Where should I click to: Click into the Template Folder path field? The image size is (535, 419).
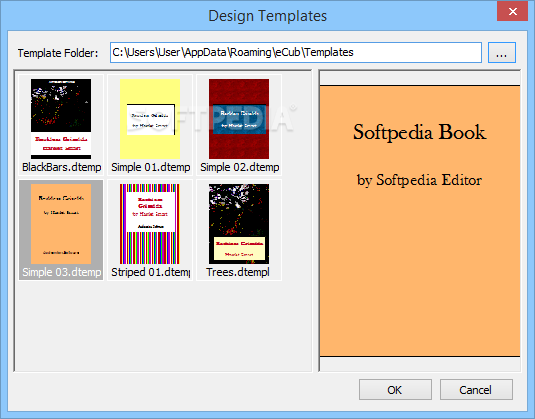coord(296,53)
